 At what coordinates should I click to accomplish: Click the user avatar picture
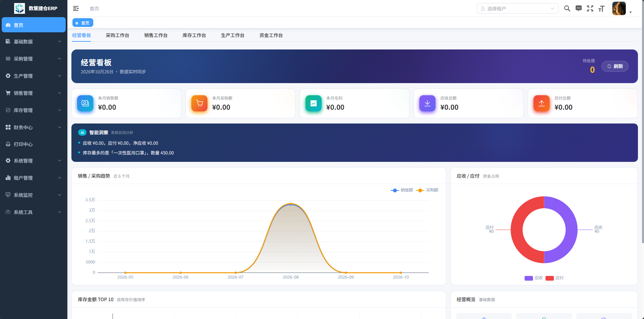619,8
